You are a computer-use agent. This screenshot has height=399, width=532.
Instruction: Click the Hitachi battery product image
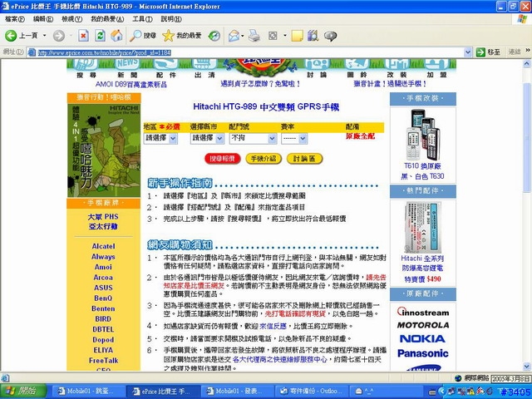pyautogui.click(x=422, y=227)
